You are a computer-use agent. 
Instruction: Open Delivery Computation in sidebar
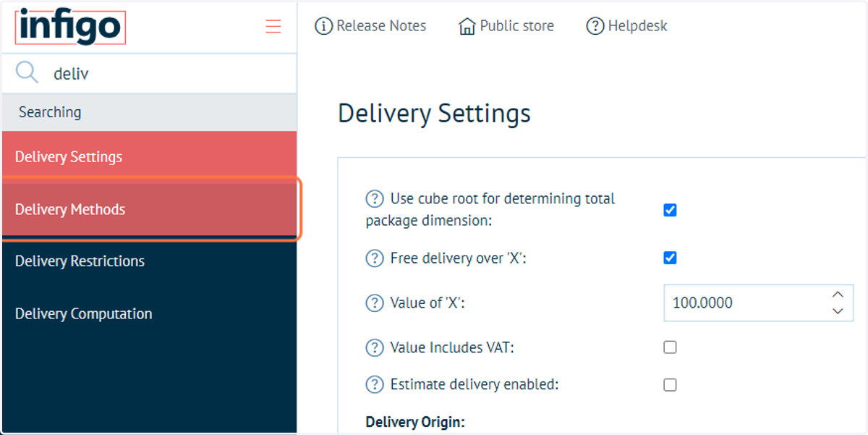[149, 314]
